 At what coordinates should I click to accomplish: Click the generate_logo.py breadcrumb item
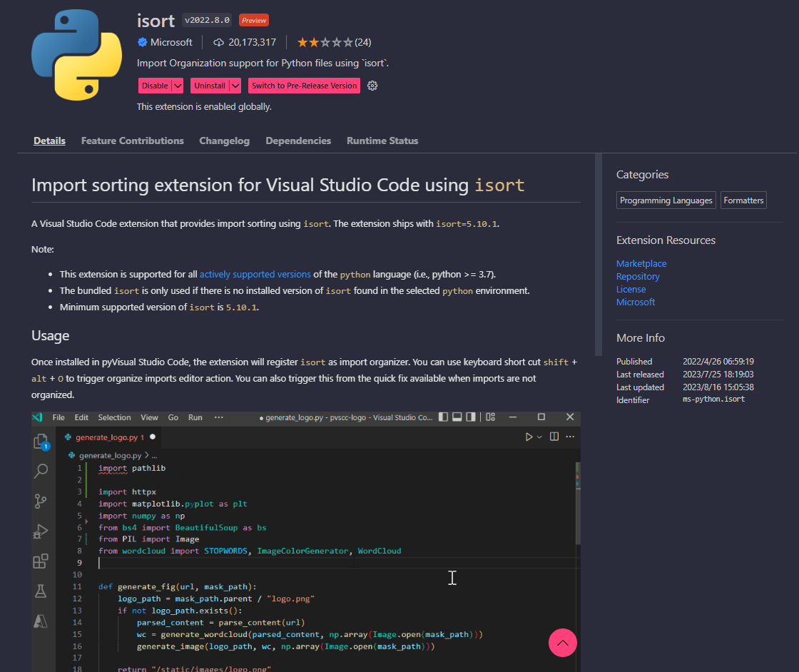click(x=110, y=455)
